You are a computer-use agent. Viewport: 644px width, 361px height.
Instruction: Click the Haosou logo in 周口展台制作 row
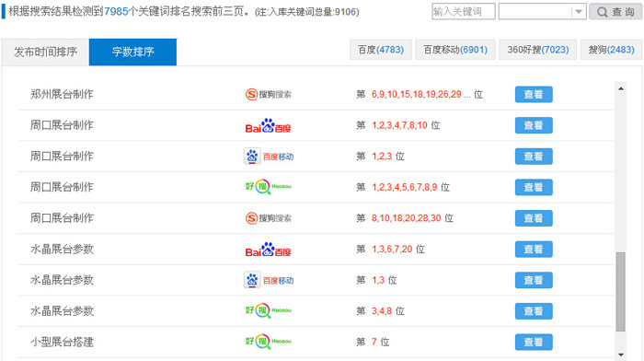pyautogui.click(x=269, y=187)
